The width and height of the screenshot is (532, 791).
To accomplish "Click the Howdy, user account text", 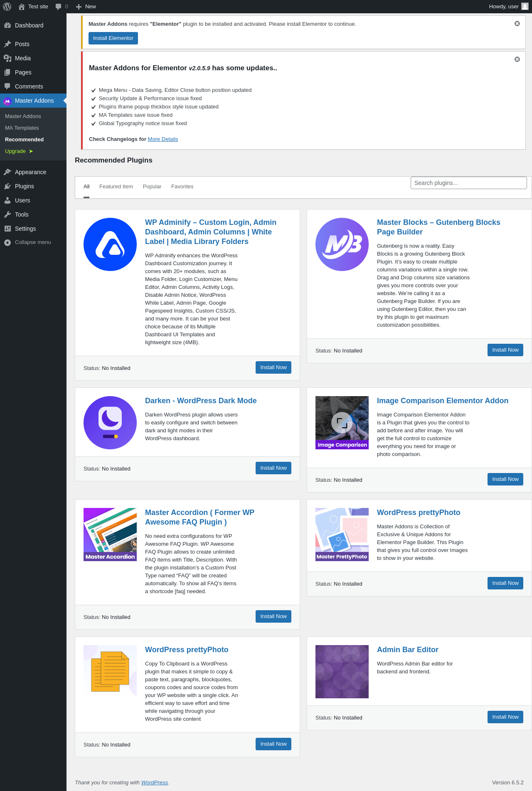I will click(x=504, y=7).
